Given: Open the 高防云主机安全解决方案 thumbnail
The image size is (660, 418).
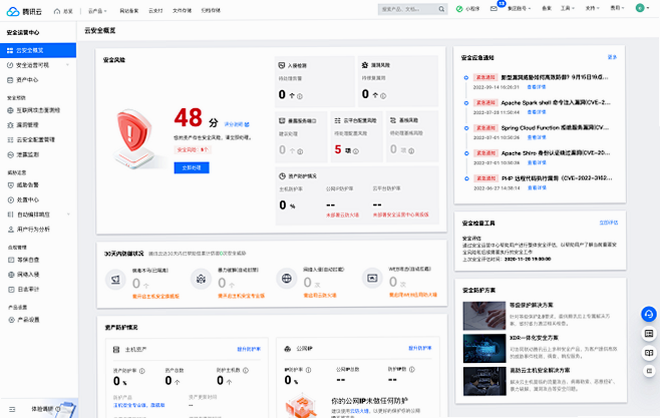Looking at the screenshot, I should click(484, 381).
